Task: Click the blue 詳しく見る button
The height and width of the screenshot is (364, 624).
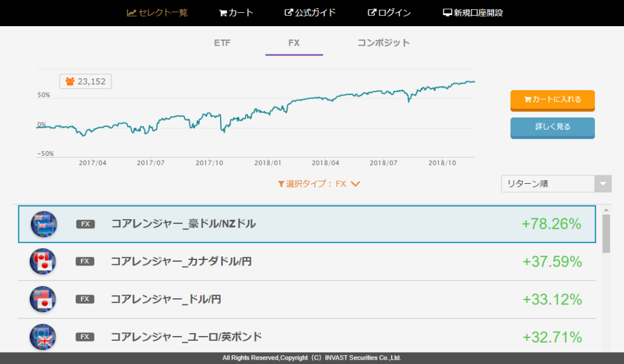Action: tap(552, 128)
